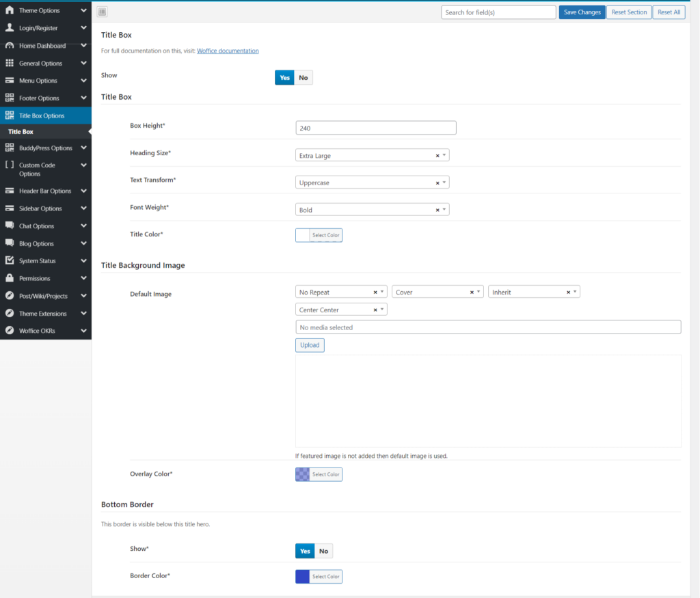The height and width of the screenshot is (598, 700).
Task: Expand the Font Weight dropdown
Action: pyautogui.click(x=372, y=210)
